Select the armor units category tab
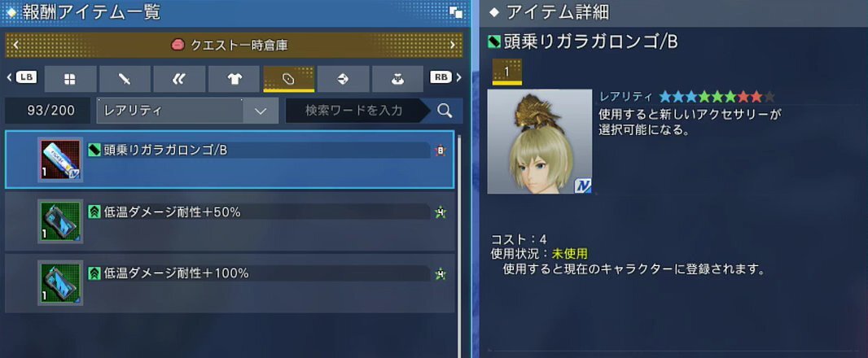 (x=179, y=79)
